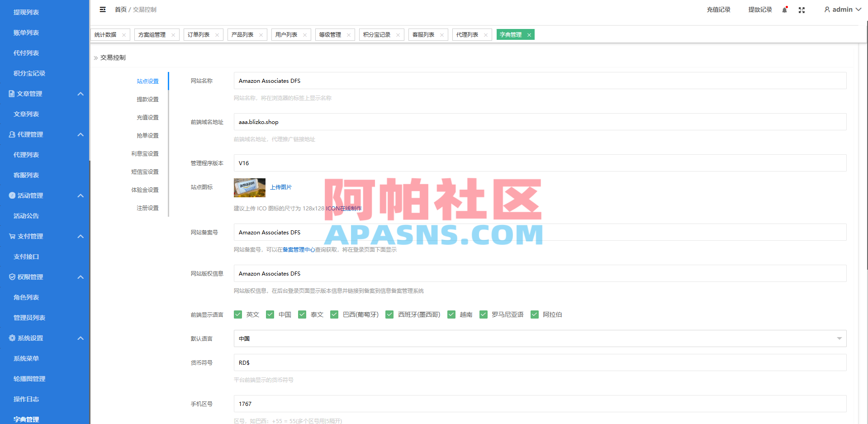Click the 支付管理 cart icon

click(x=11, y=236)
